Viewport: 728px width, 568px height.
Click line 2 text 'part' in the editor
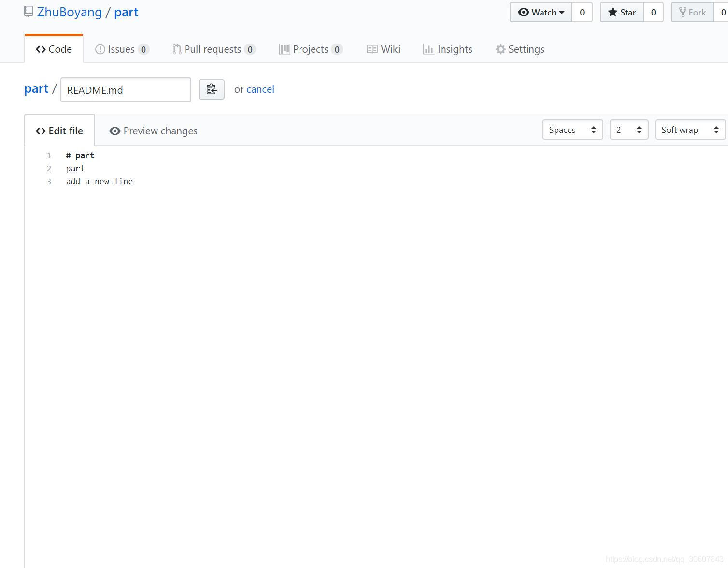[75, 168]
